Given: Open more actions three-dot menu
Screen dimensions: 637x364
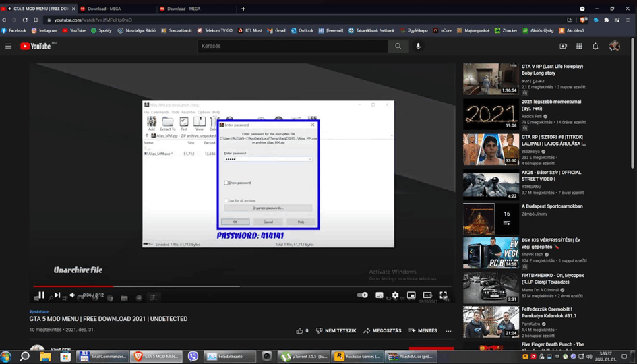Looking at the screenshot, I should tap(448, 331).
